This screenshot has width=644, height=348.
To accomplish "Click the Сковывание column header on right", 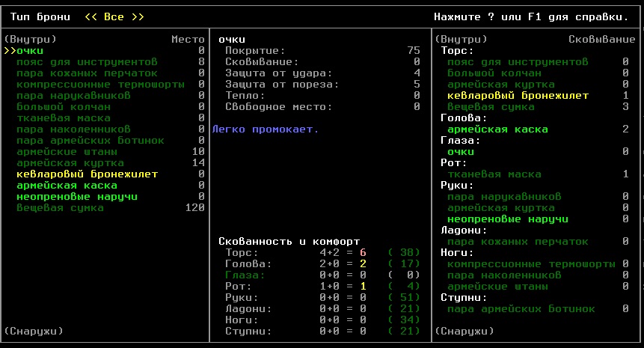I will [601, 40].
